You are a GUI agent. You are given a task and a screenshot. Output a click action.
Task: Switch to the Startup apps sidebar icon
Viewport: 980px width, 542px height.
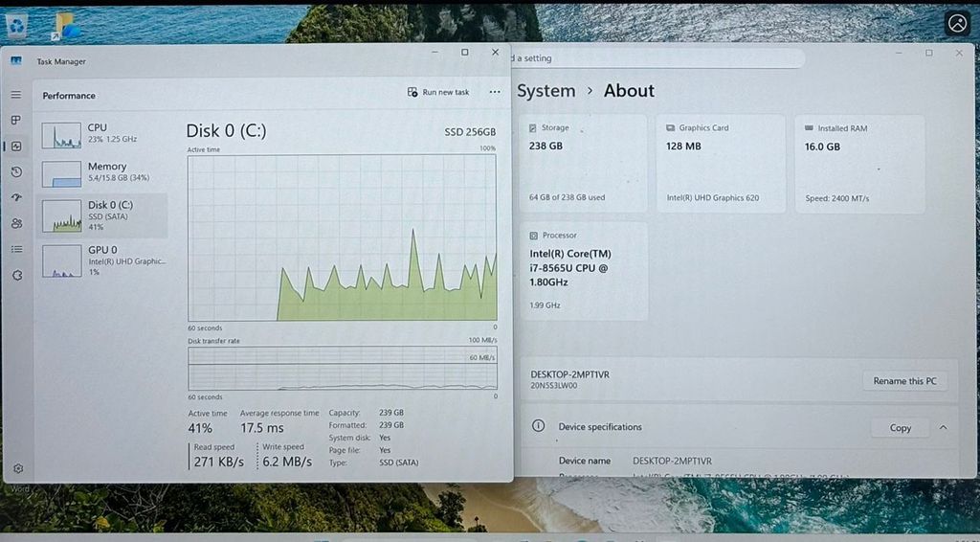coord(16,198)
